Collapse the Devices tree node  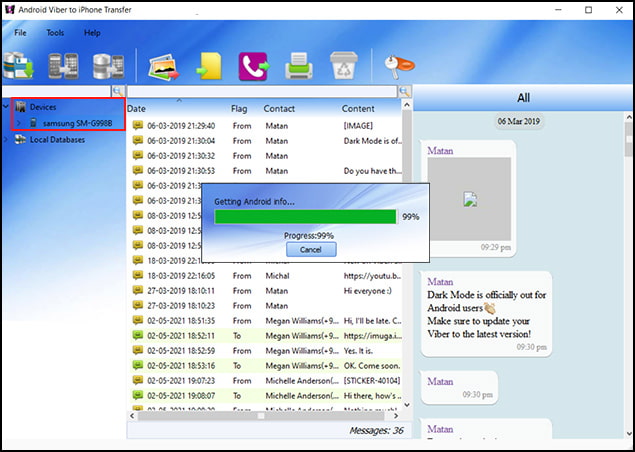[x=7, y=107]
